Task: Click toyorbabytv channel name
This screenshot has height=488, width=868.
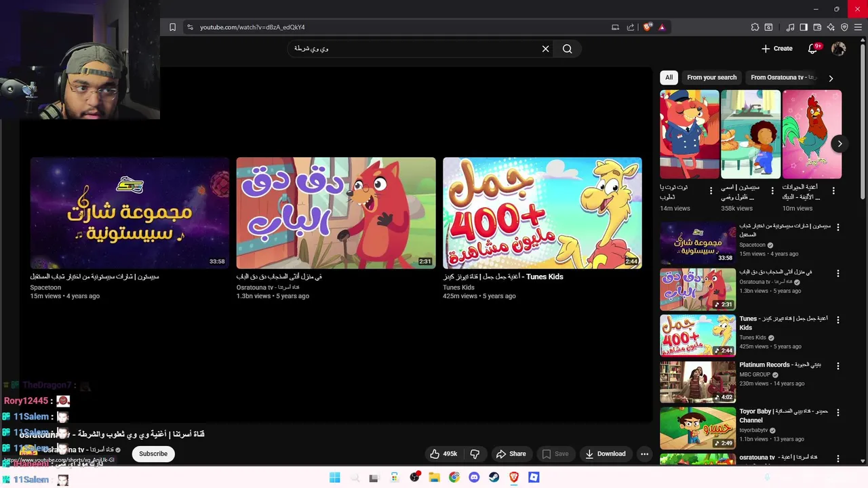Action: [x=753, y=430]
